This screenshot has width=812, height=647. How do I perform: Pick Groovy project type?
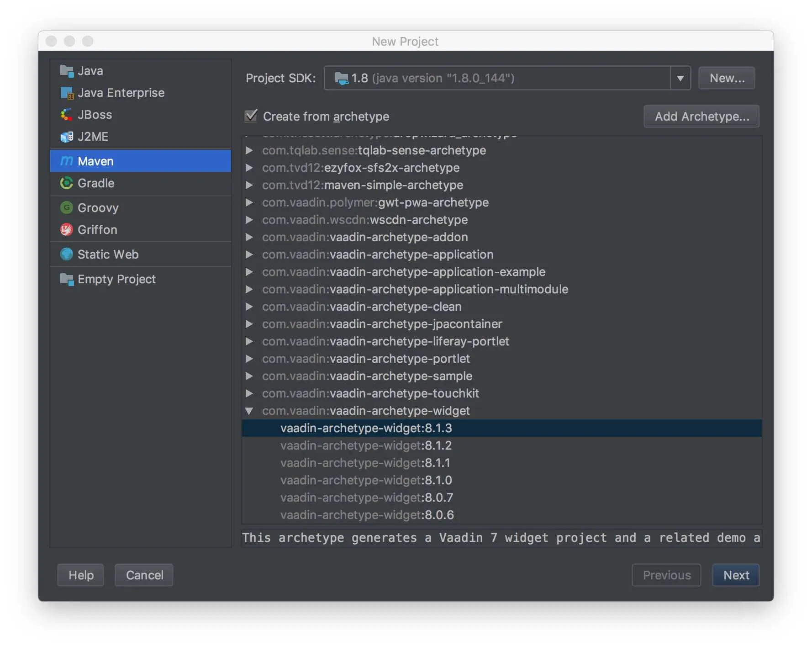tap(141, 208)
